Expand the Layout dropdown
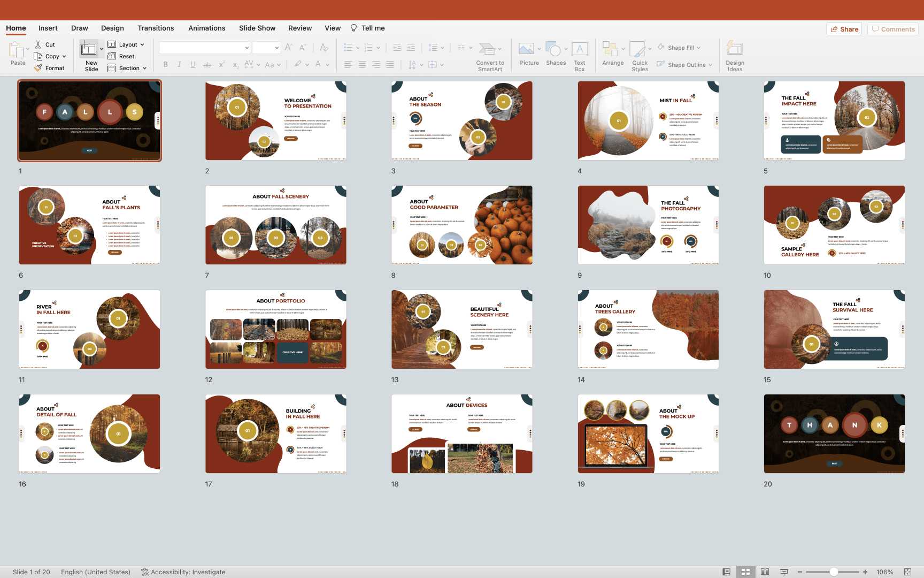The image size is (924, 578). pos(126,44)
